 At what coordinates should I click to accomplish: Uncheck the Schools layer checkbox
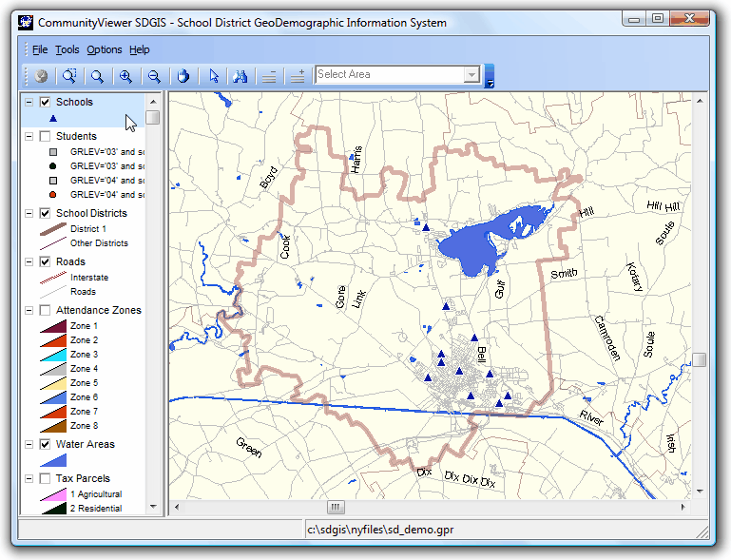pos(45,102)
